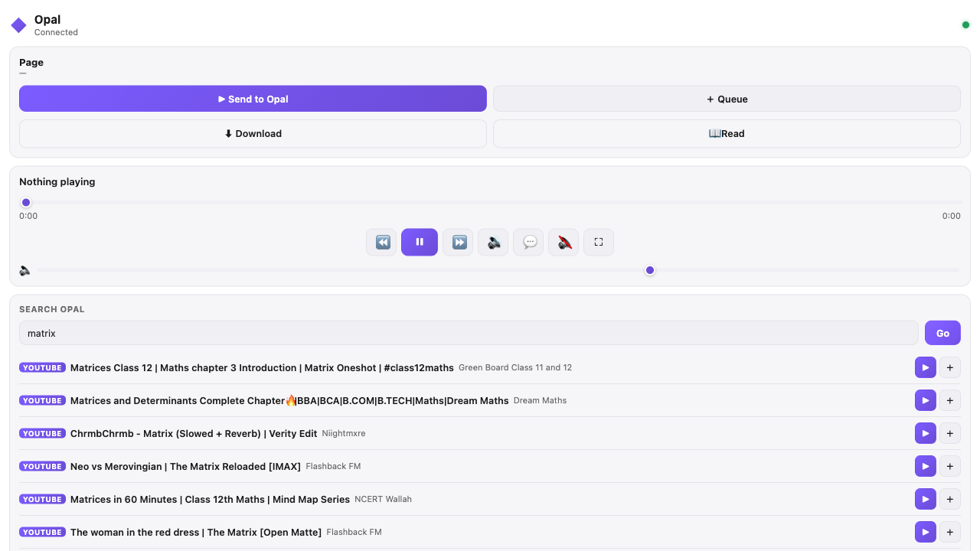
Task: Click channel name 'NCERT Wallah'
Action: pyautogui.click(x=383, y=500)
